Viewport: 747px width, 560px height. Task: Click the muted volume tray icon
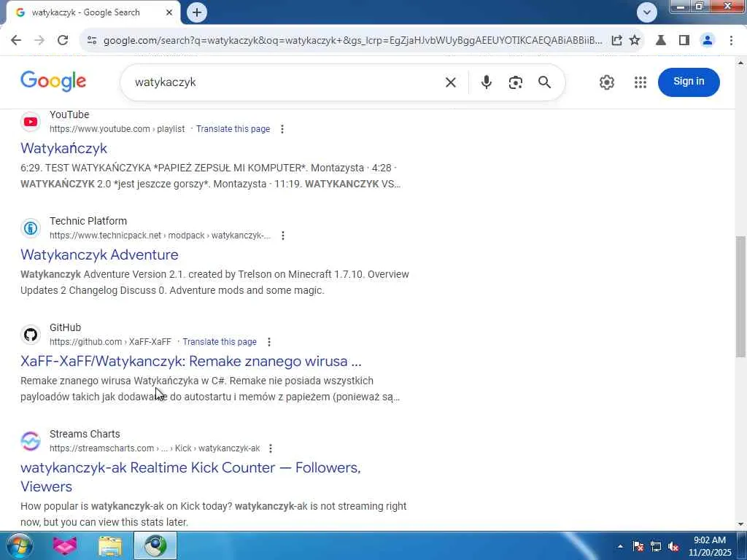click(673, 547)
